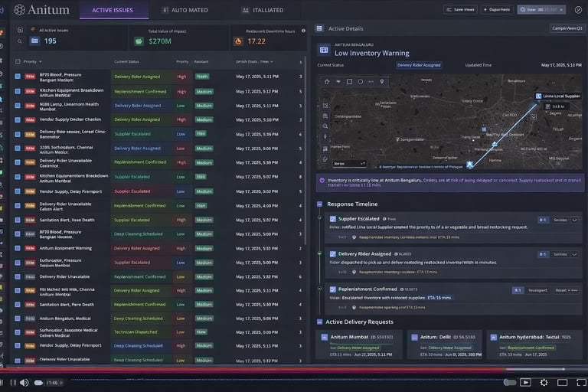Click the panel toggle icon above issues list
The height and width of the screenshot is (392, 588).
(20, 30)
